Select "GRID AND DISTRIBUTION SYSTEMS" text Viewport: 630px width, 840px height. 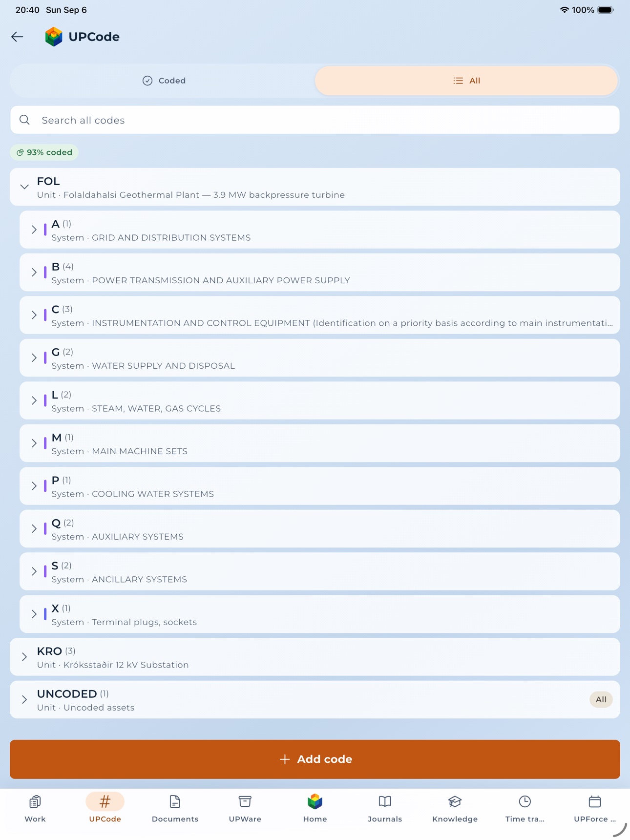171,237
